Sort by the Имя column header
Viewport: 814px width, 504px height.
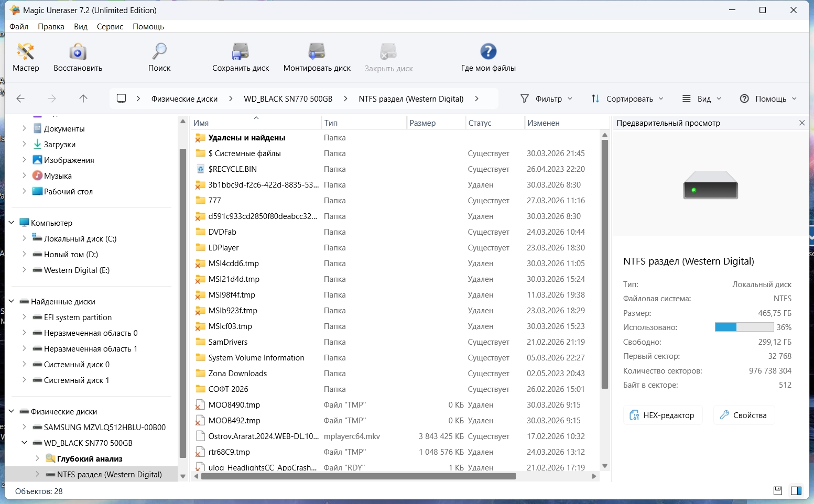click(256, 123)
